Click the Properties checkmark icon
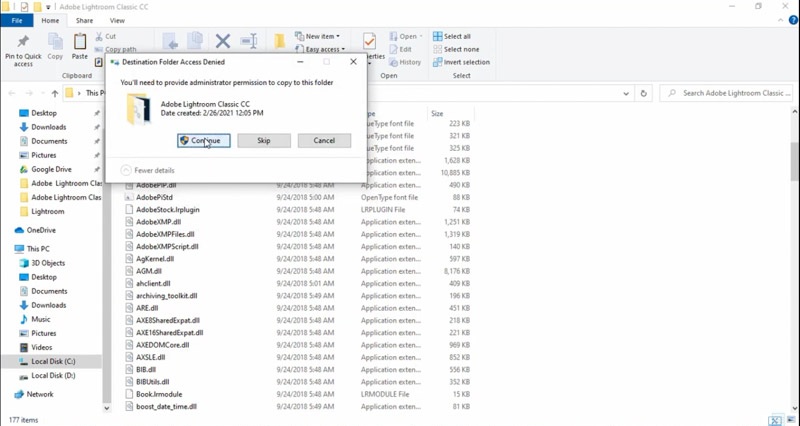This screenshot has height=426, width=800. [x=369, y=41]
